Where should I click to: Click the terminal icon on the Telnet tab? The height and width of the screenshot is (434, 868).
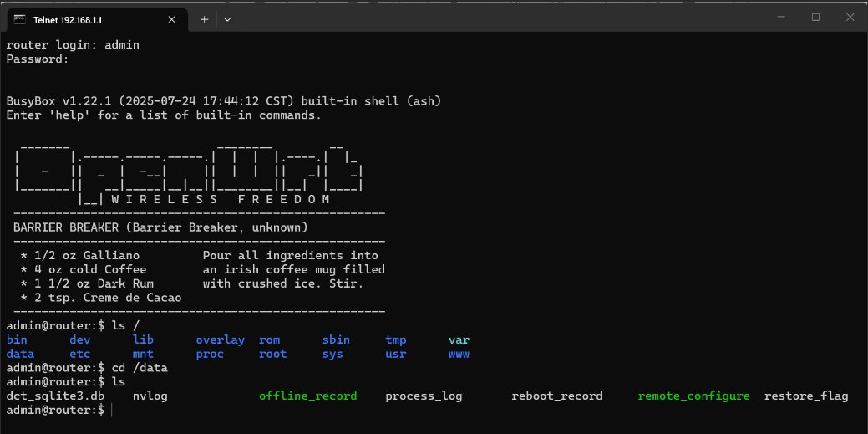click(x=18, y=18)
